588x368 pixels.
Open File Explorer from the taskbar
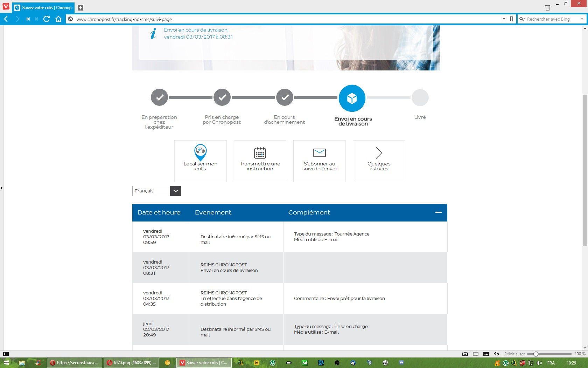[22, 363]
